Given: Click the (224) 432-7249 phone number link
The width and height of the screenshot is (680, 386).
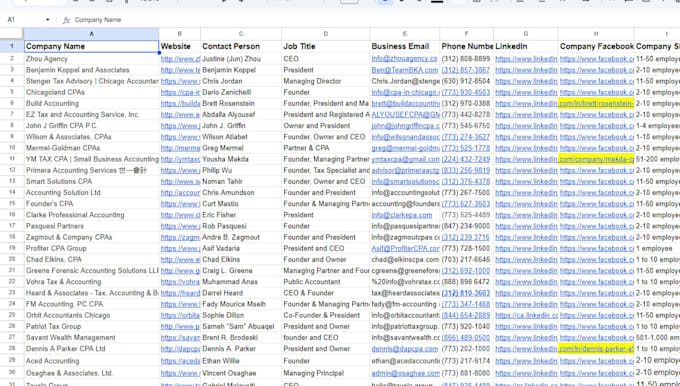Looking at the screenshot, I should (x=466, y=159).
